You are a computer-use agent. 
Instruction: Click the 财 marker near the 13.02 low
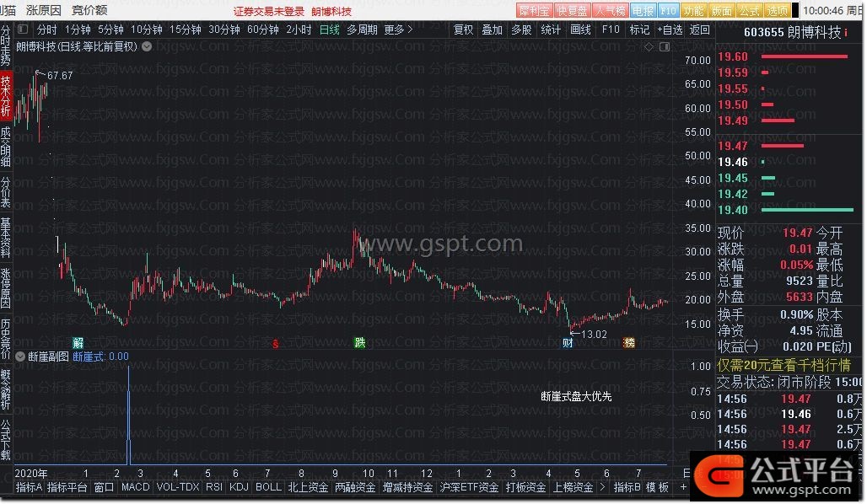pyautogui.click(x=568, y=343)
